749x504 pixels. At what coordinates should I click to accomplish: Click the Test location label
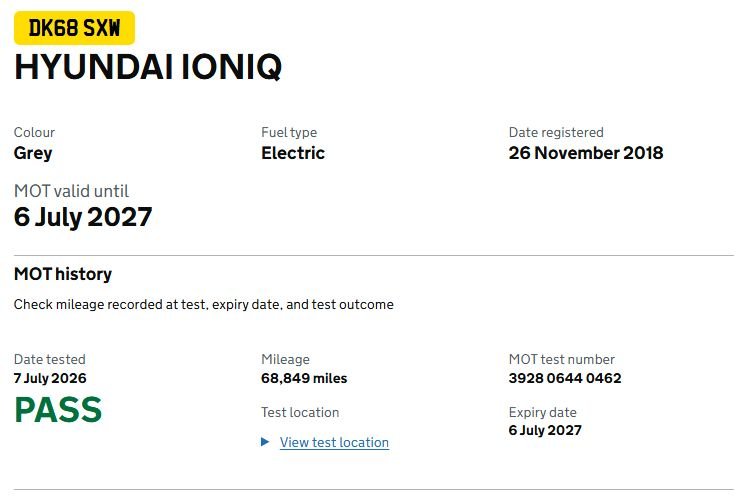[300, 412]
